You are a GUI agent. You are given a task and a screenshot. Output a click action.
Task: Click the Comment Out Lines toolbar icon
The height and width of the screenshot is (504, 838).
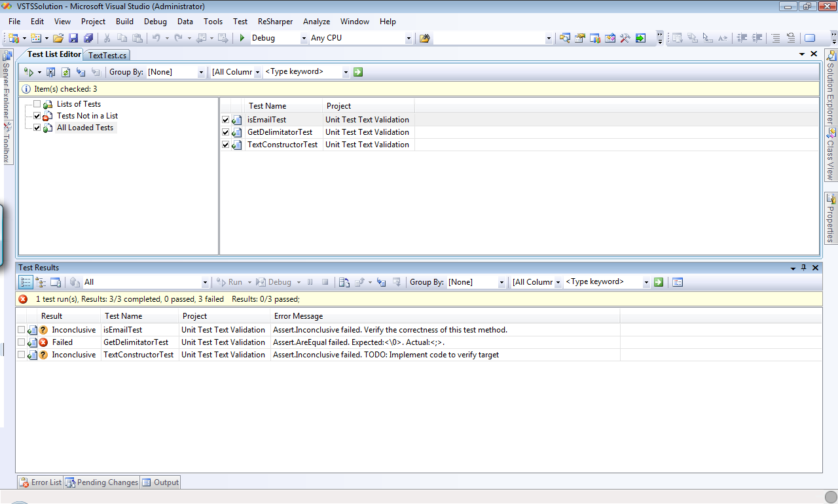click(x=776, y=38)
